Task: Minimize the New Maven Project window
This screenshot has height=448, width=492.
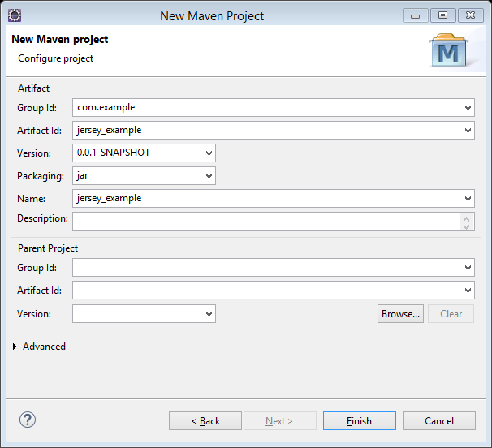Action: pyautogui.click(x=415, y=15)
